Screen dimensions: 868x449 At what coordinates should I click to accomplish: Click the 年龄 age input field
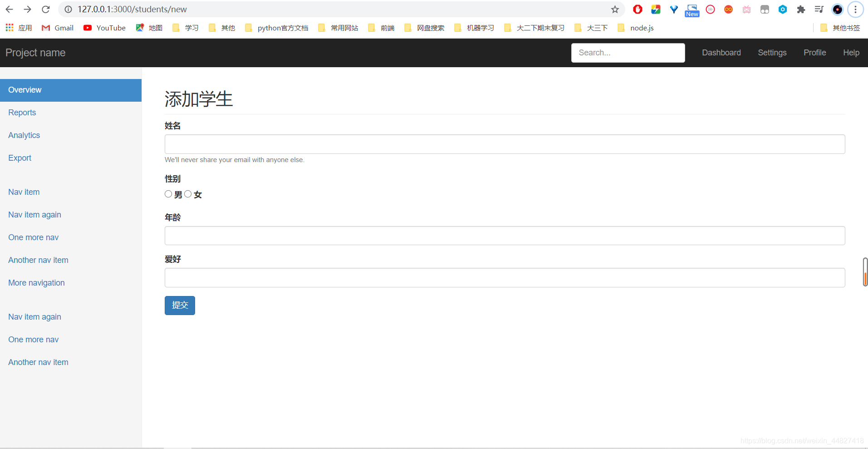(x=505, y=236)
